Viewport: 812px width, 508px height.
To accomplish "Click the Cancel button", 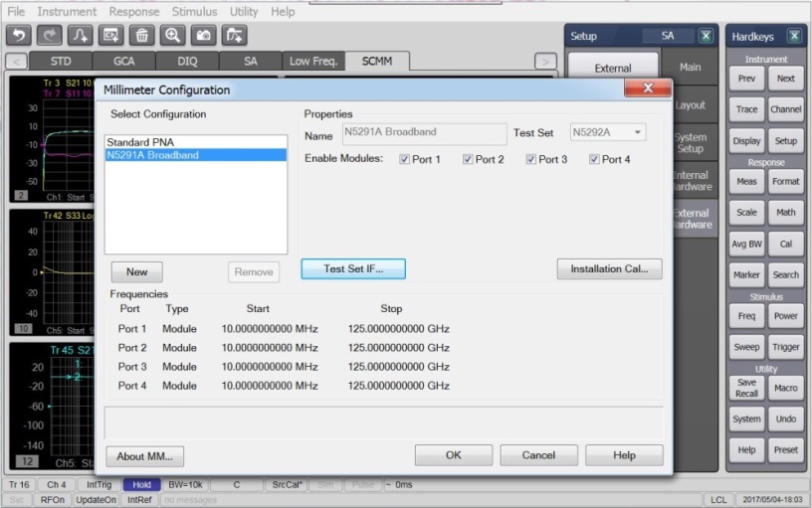I will 538,455.
